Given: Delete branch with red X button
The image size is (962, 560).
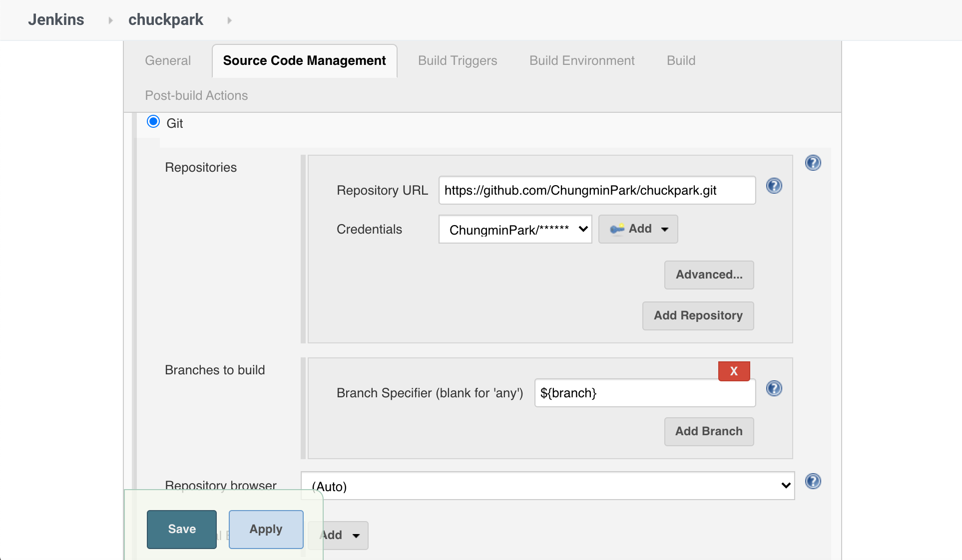Looking at the screenshot, I should point(734,371).
